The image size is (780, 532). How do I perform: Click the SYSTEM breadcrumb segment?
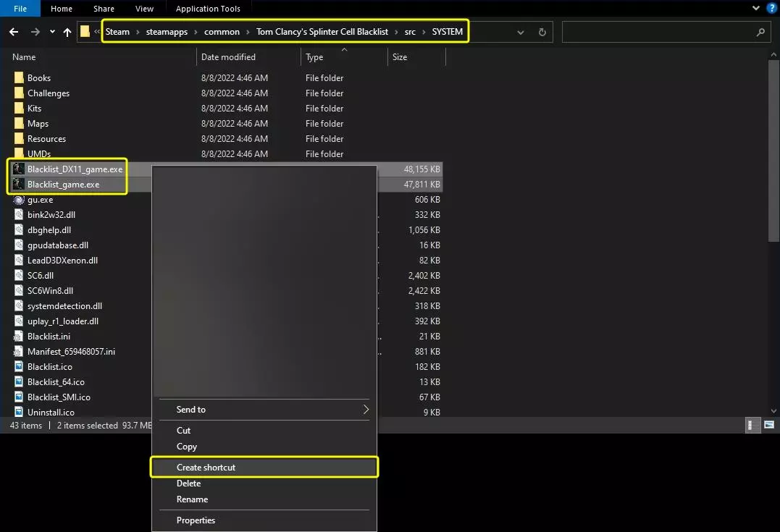[447, 32]
